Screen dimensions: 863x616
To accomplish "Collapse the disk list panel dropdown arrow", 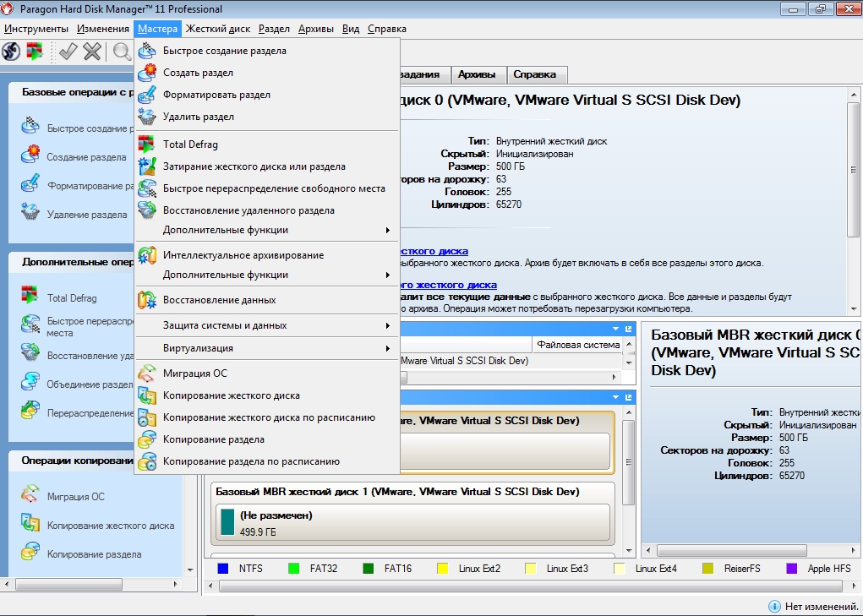I will point(616,329).
